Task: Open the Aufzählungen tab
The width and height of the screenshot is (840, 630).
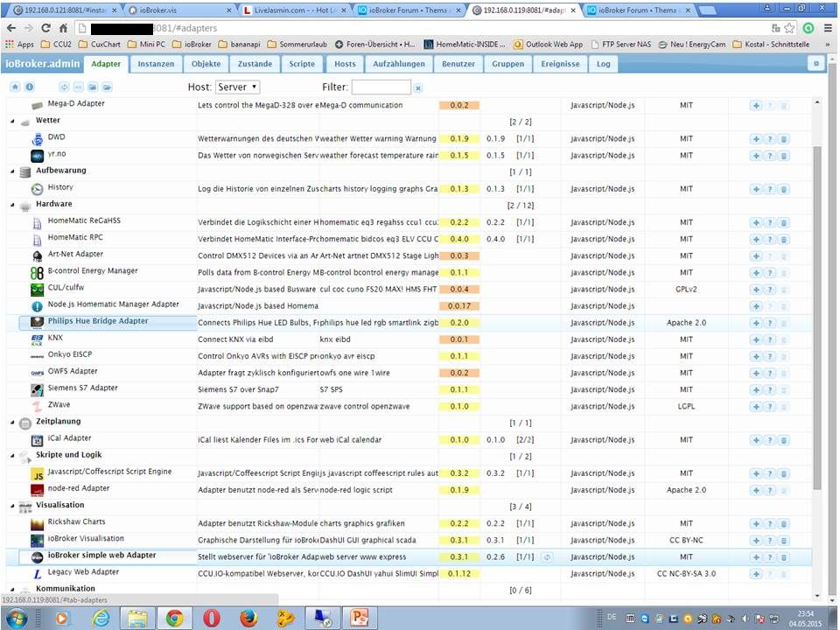Action: coord(399,64)
